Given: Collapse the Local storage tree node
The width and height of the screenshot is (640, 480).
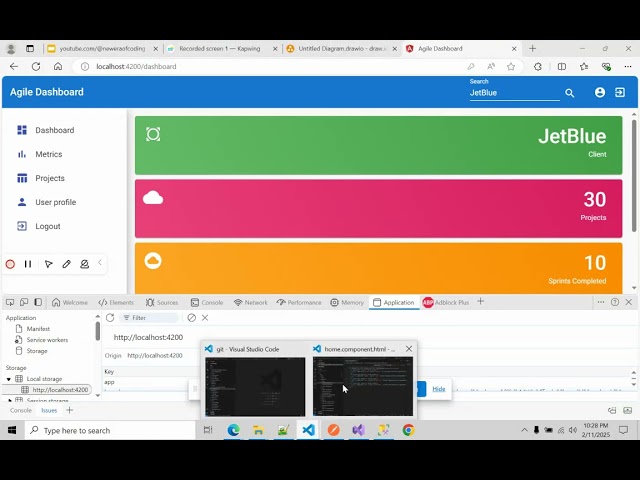Looking at the screenshot, I should point(8,379).
